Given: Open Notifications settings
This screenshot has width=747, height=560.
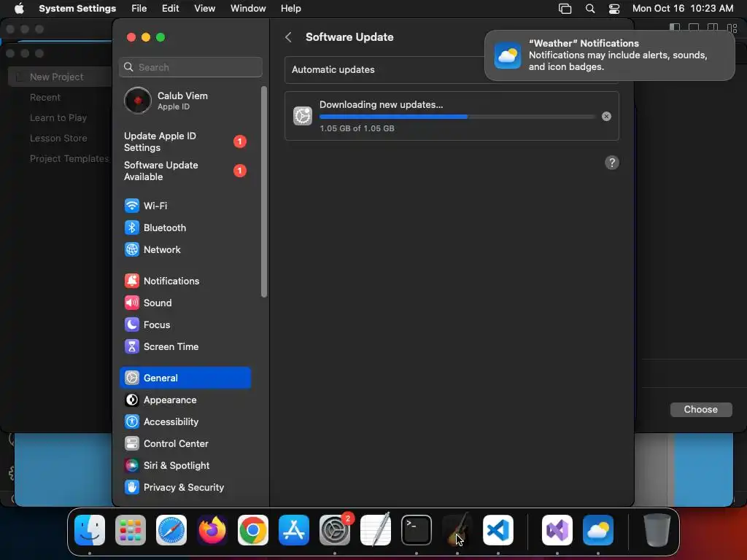Looking at the screenshot, I should 185,281.
